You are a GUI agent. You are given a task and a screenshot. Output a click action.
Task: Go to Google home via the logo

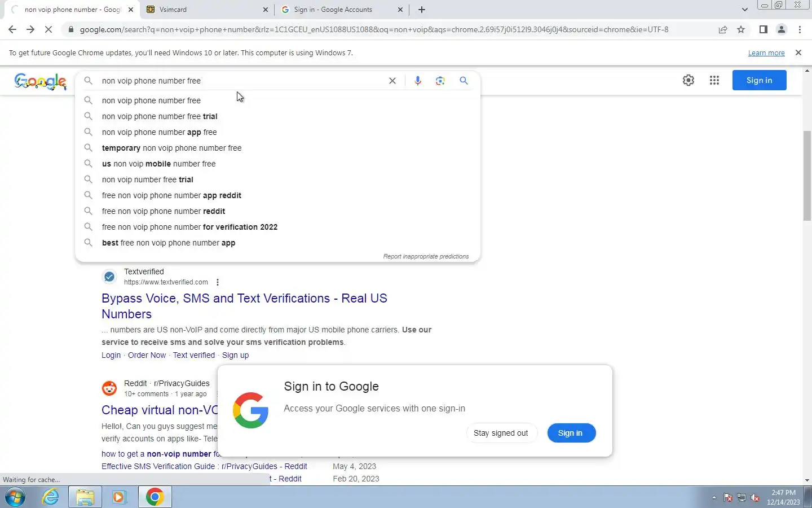pos(41,81)
